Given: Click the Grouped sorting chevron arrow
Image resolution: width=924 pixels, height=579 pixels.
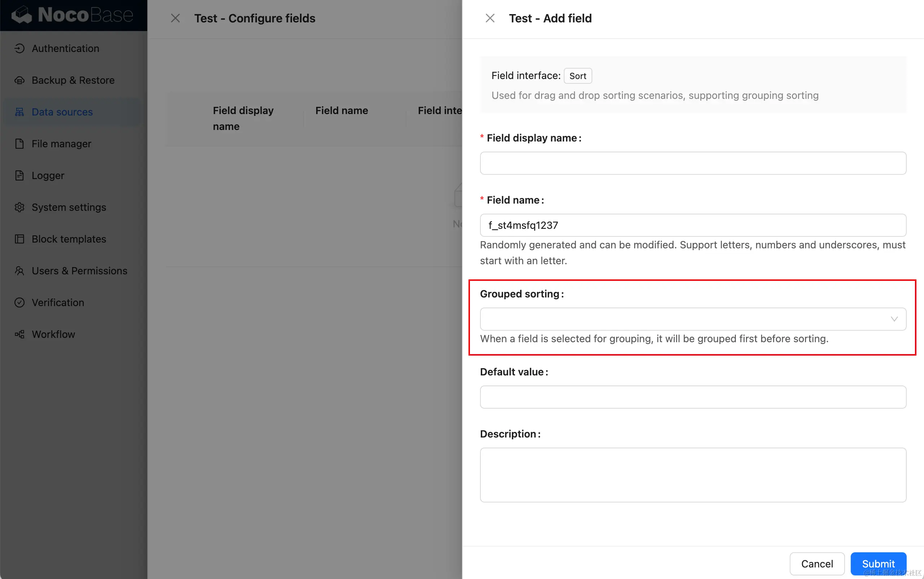Looking at the screenshot, I should click(894, 319).
